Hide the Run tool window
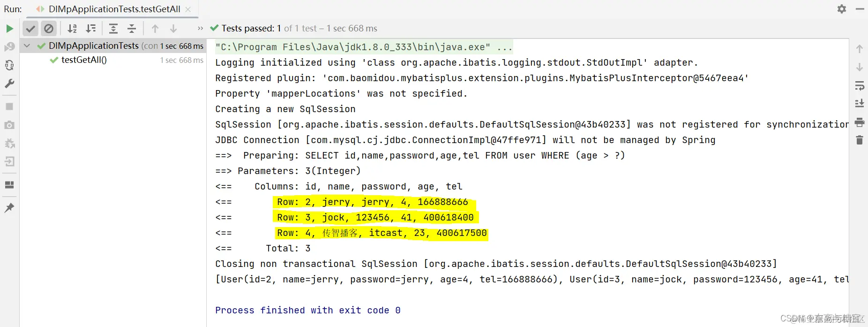 tap(860, 9)
